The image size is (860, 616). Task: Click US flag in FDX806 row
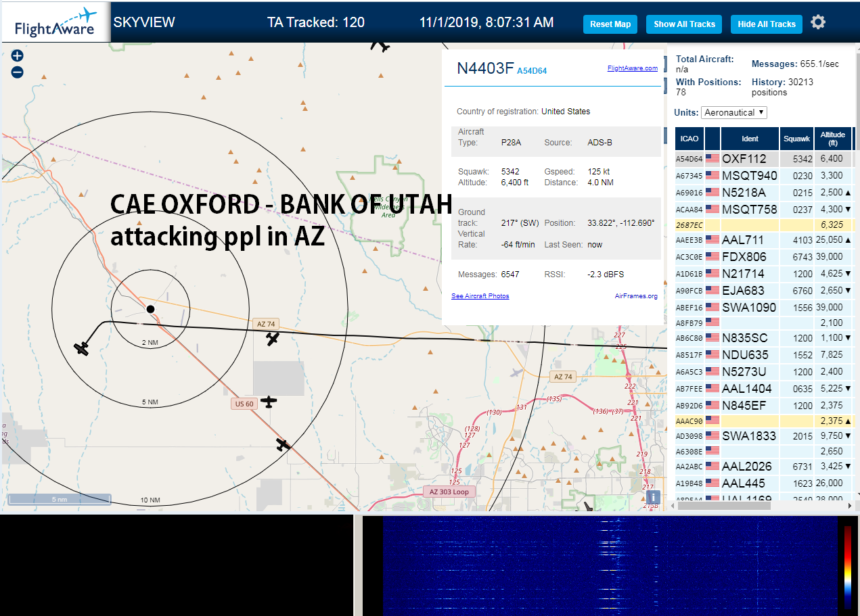pyautogui.click(x=712, y=257)
